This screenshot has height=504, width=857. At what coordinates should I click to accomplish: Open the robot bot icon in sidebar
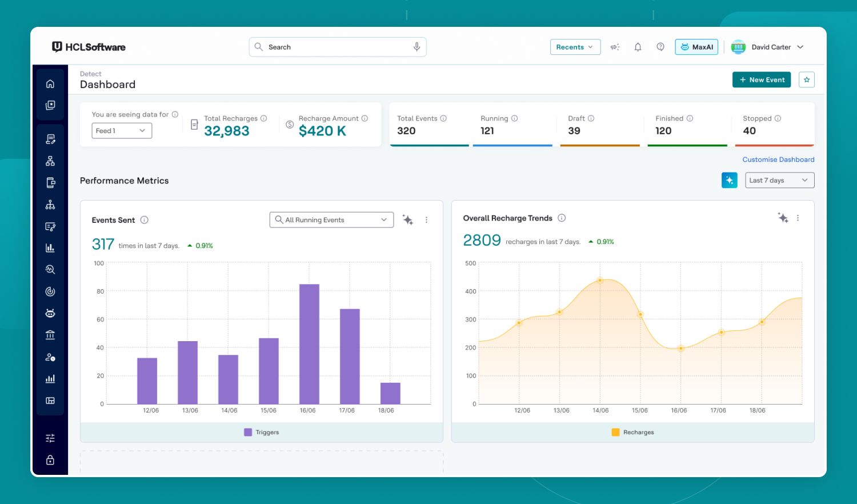pos(50,313)
